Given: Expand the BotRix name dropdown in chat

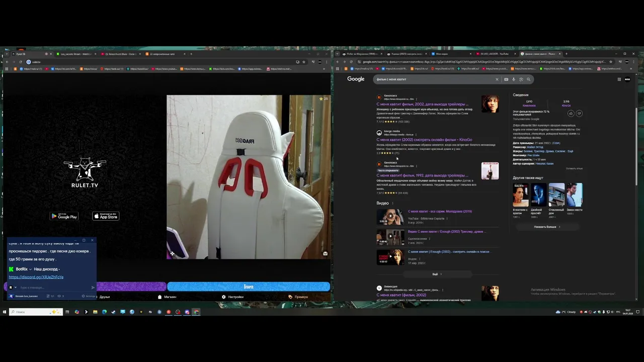Looking at the screenshot, I should pos(30,269).
